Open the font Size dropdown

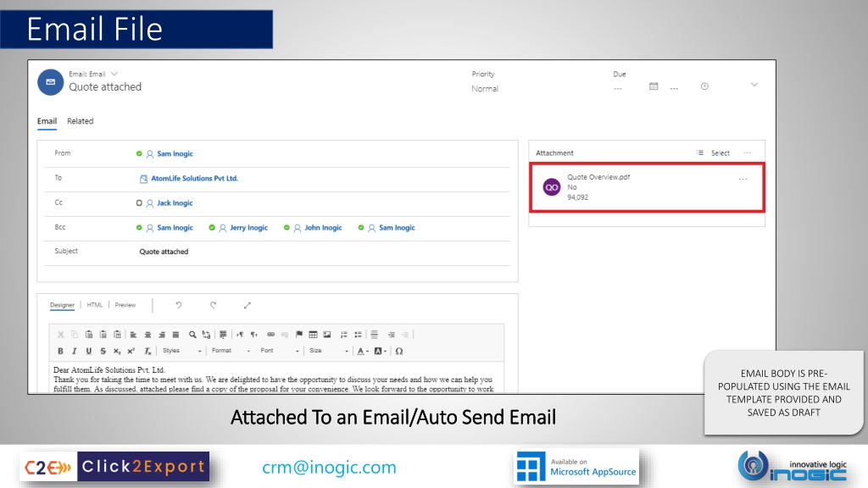329,351
